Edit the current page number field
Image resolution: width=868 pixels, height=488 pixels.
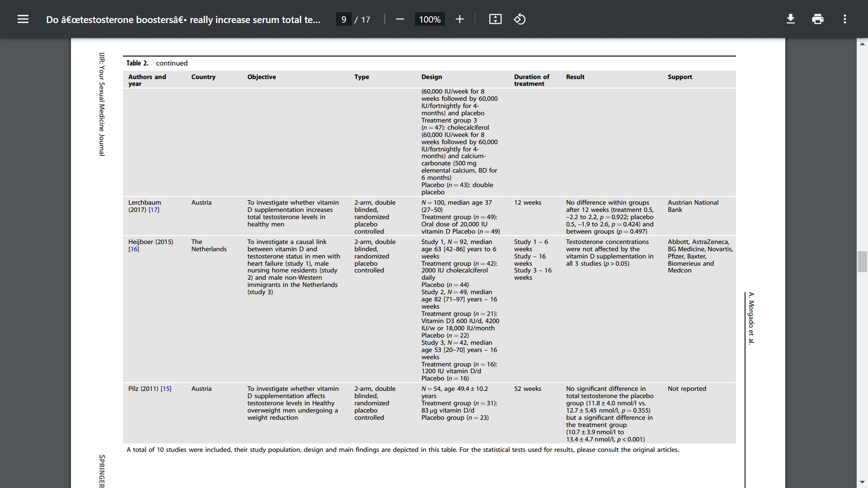pos(344,19)
